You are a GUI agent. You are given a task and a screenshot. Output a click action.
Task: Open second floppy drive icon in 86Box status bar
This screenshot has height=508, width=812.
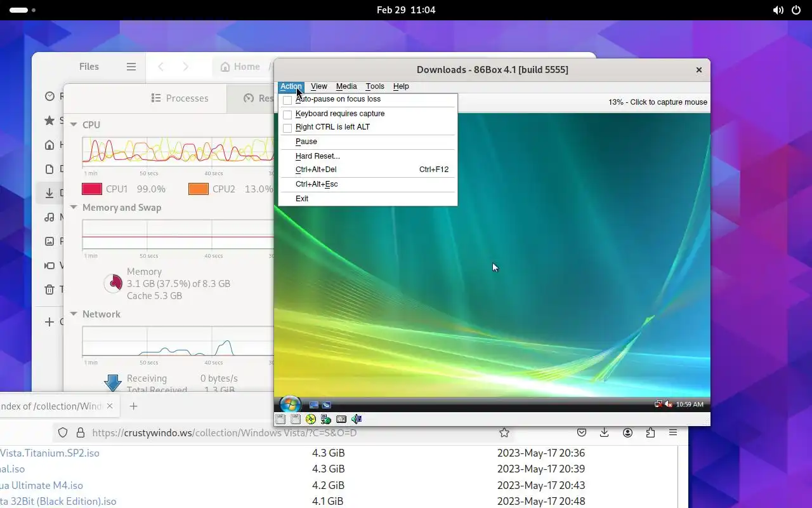point(296,419)
